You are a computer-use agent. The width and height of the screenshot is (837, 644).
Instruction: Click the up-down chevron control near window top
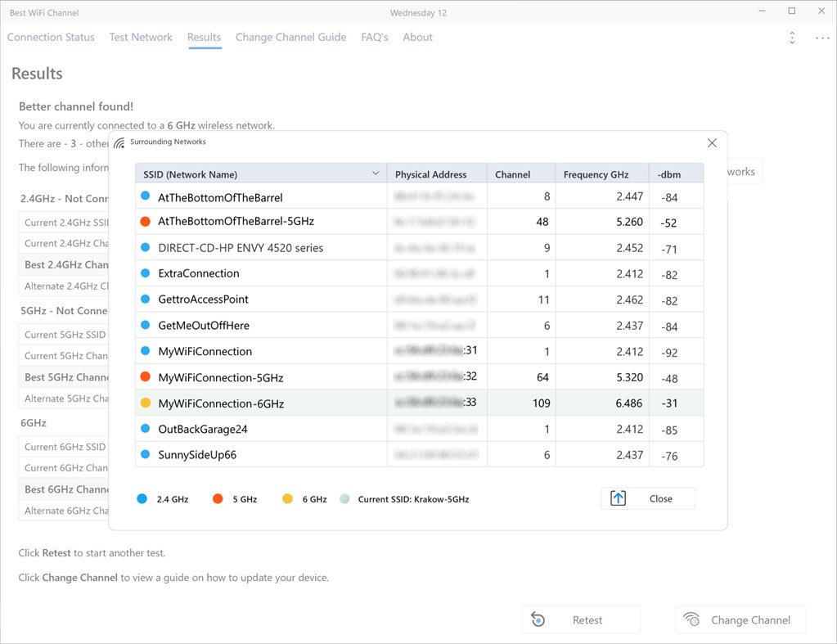pos(791,37)
